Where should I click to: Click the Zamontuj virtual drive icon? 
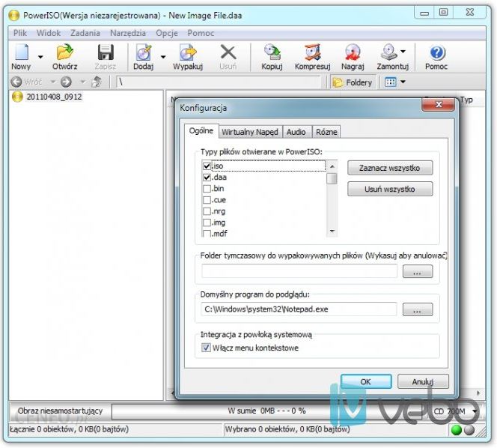tap(389, 52)
